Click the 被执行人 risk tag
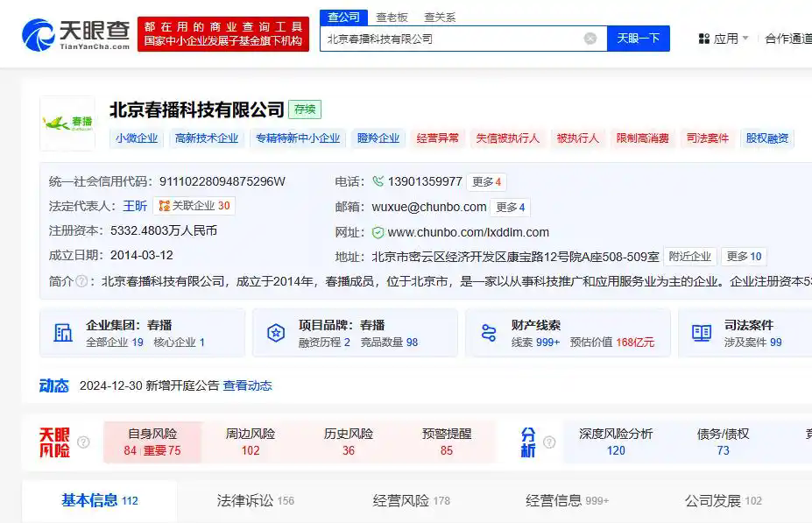 click(x=578, y=138)
